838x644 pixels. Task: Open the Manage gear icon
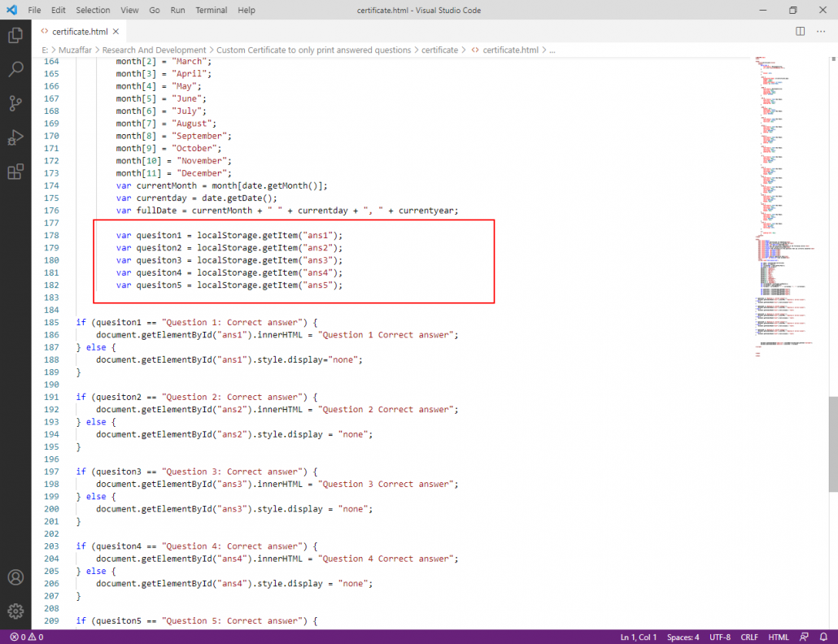(15, 611)
